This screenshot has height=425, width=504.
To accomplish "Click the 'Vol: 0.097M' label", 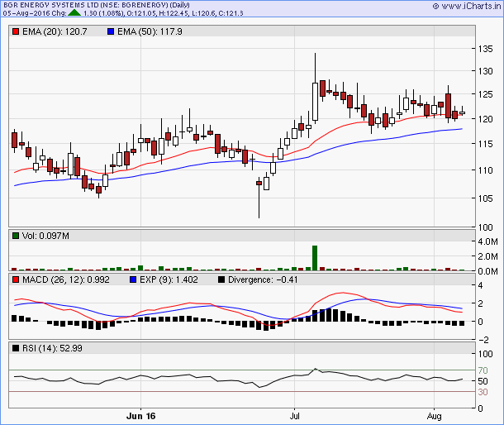I will (45, 236).
